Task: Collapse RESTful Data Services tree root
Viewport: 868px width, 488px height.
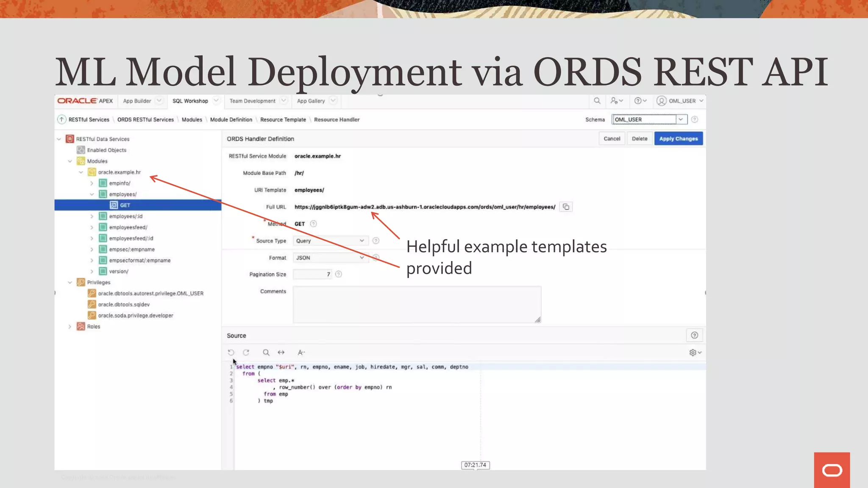Action: pyautogui.click(x=59, y=139)
